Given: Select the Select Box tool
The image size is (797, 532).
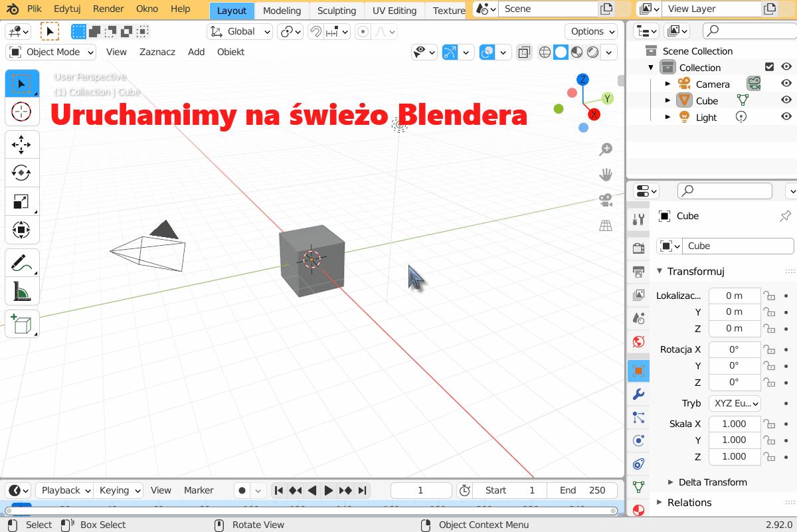Looking at the screenshot, I should tap(22, 84).
